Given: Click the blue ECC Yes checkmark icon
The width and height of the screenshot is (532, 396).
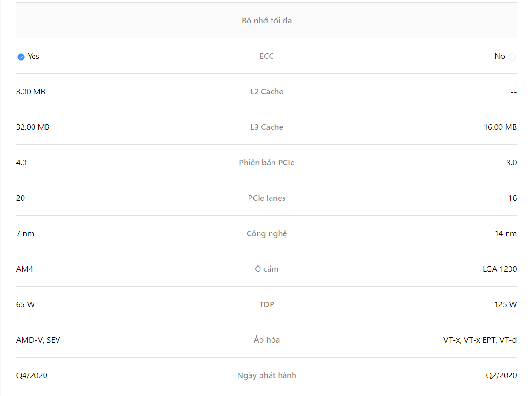Looking at the screenshot, I should (x=21, y=57).
